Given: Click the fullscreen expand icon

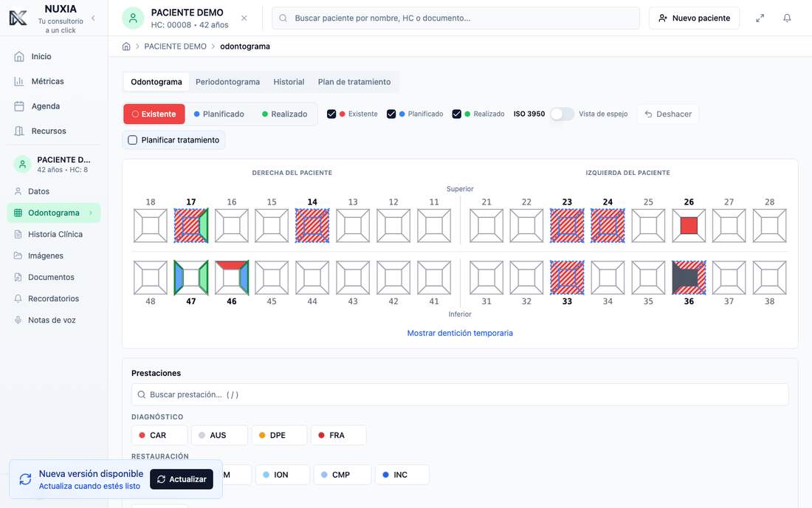Looking at the screenshot, I should (x=760, y=18).
